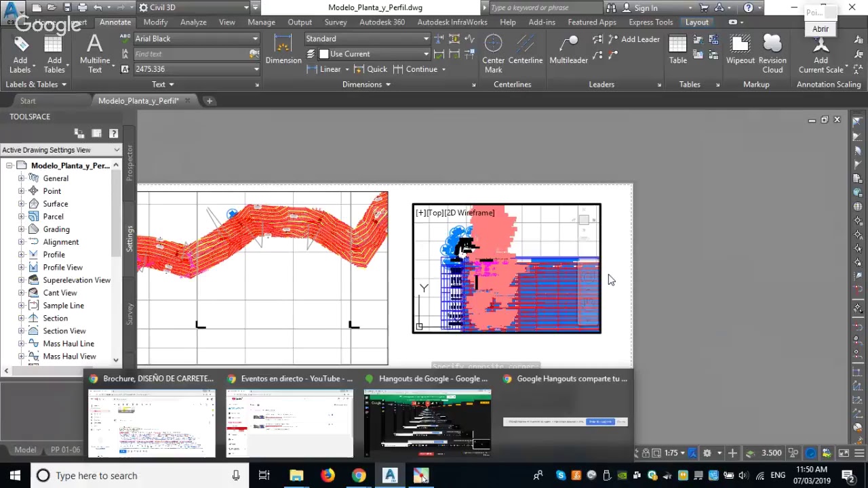Screen dimensions: 868x488
Task: Insert a Table from the Tables panel
Action: point(678,49)
